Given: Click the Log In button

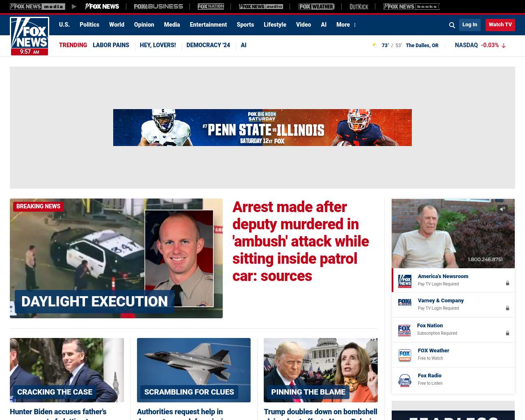Looking at the screenshot, I should click(x=470, y=25).
